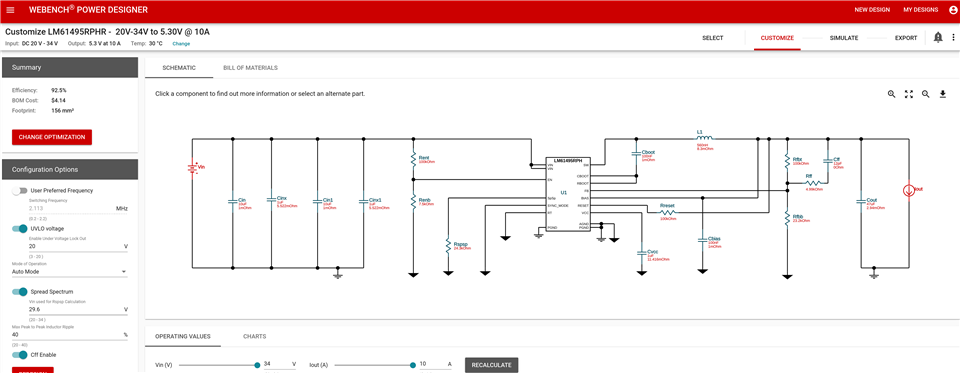This screenshot has width=960, height=373.
Task: Click the Change Optimization button
Action: (x=52, y=137)
